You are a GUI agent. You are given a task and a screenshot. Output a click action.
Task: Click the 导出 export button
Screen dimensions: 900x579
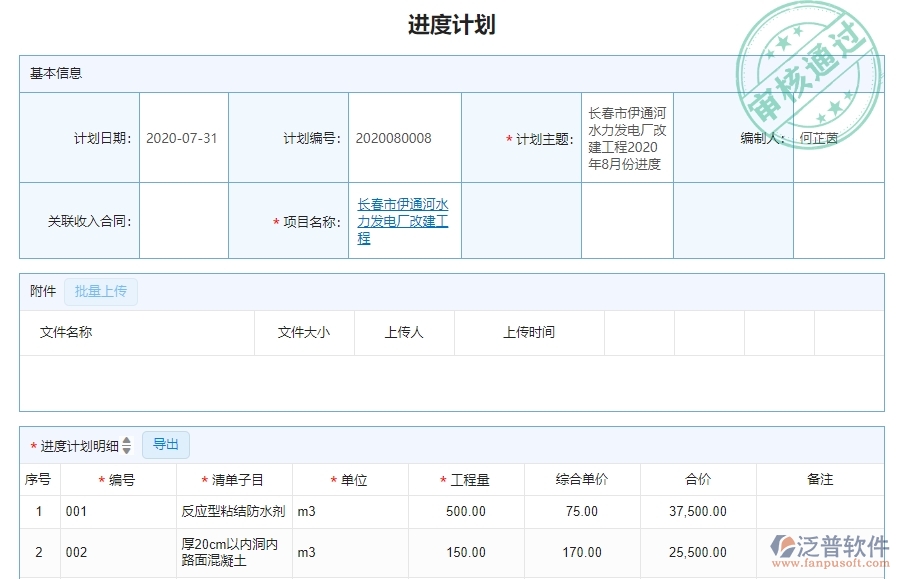coord(166,444)
